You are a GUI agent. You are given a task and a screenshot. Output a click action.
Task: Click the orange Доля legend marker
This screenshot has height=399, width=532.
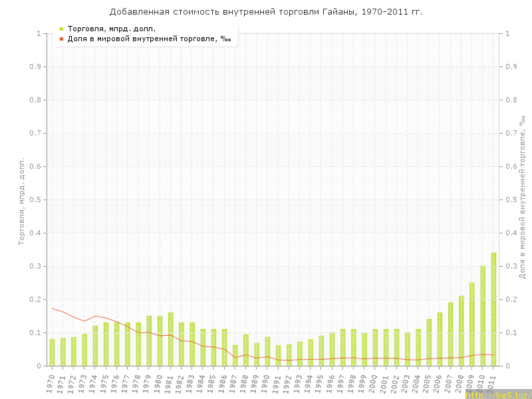pyautogui.click(x=61, y=39)
